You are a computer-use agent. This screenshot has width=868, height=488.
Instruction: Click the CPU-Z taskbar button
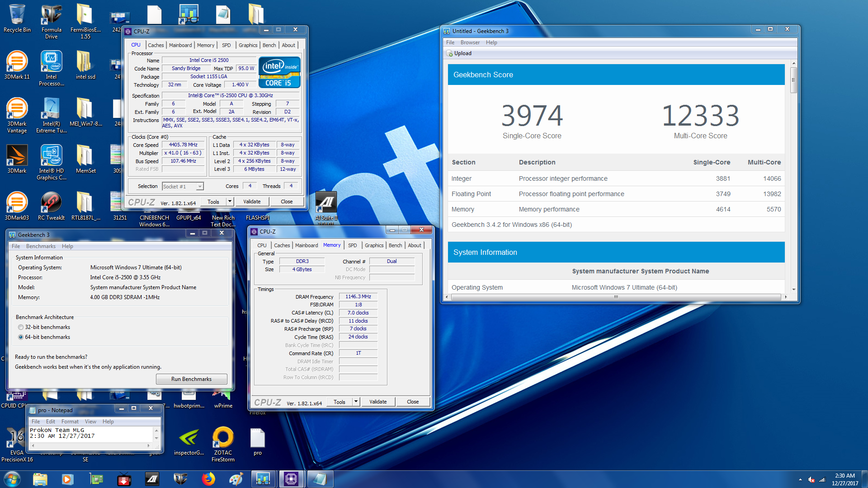291,479
